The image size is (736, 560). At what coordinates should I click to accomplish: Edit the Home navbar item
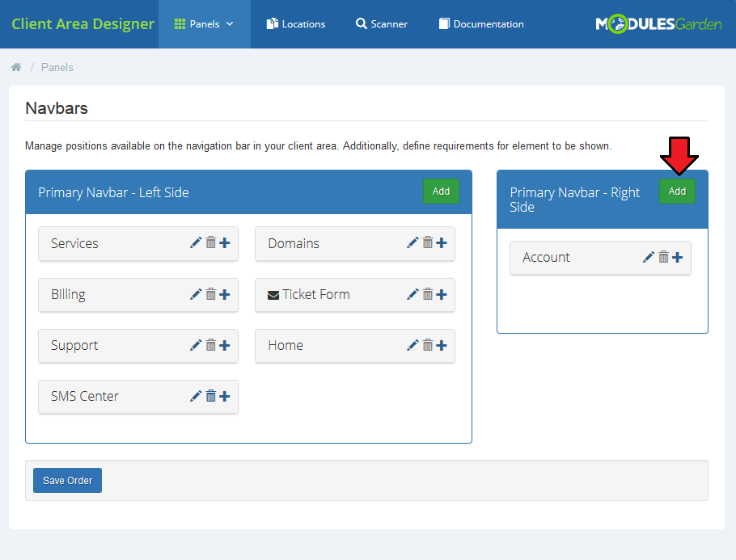tap(412, 346)
